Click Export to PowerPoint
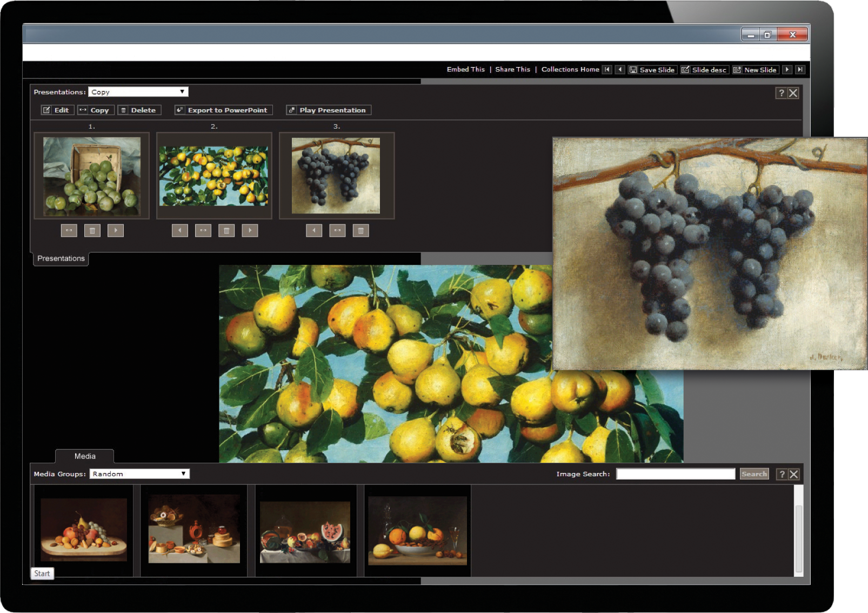Screen dimensions: 868x613 tap(223, 110)
